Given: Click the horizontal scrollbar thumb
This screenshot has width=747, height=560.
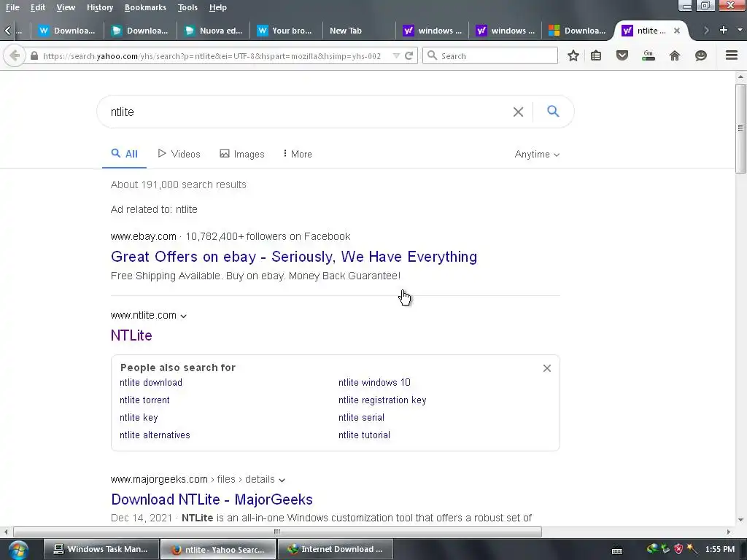Looking at the screenshot, I should 277,532.
